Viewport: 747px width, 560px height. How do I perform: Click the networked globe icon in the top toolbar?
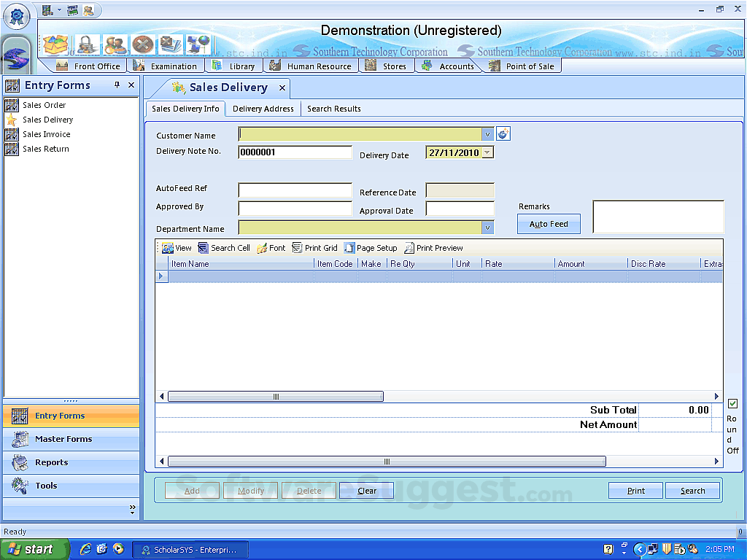(x=198, y=44)
